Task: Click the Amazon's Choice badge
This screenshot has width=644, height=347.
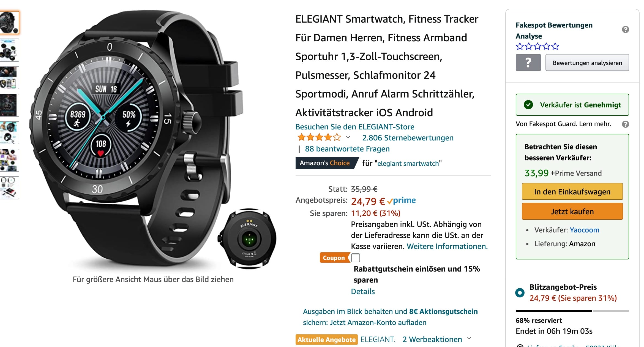Action: pos(326,163)
